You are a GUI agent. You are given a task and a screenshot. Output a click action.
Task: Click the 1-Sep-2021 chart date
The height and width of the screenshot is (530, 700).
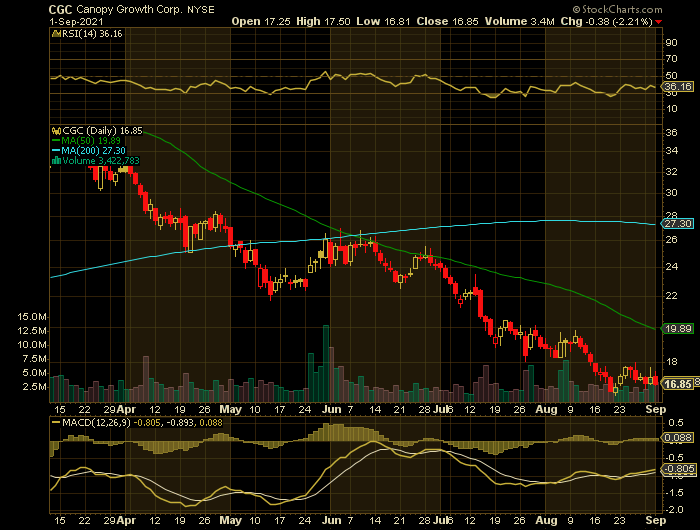pyautogui.click(x=76, y=21)
